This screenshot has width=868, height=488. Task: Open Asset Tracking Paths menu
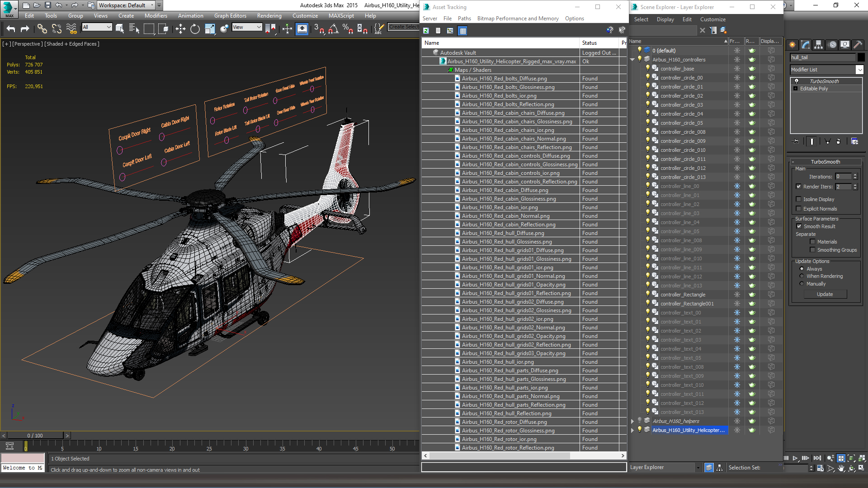pyautogui.click(x=464, y=19)
